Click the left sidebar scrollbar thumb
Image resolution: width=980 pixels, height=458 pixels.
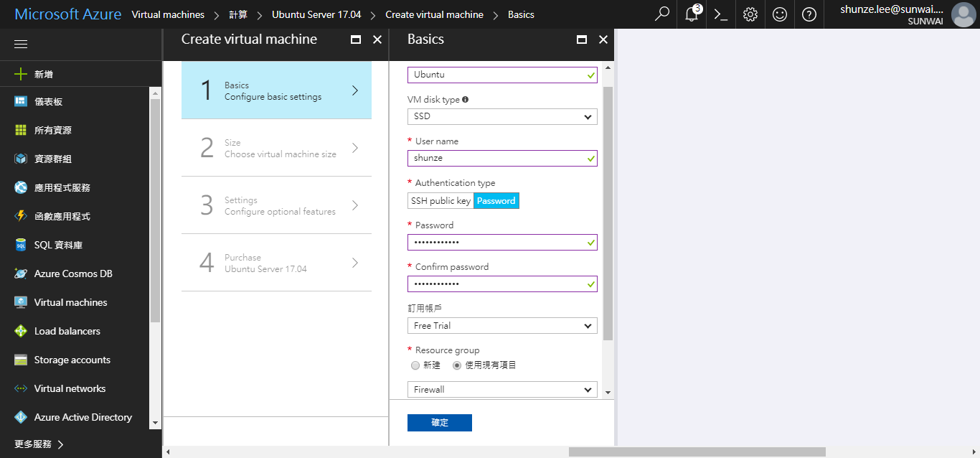coord(155,210)
